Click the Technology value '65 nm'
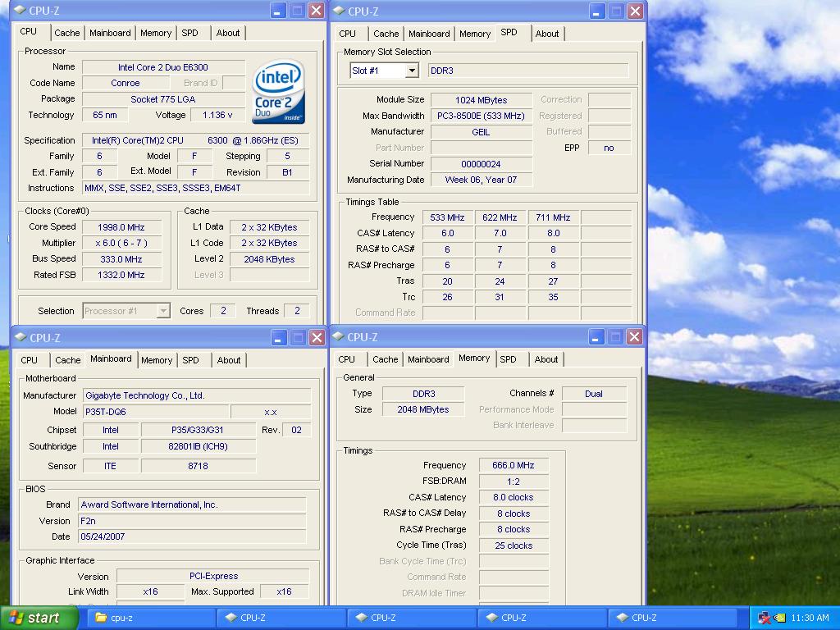Viewport: 840px width, 630px height. pyautogui.click(x=105, y=115)
